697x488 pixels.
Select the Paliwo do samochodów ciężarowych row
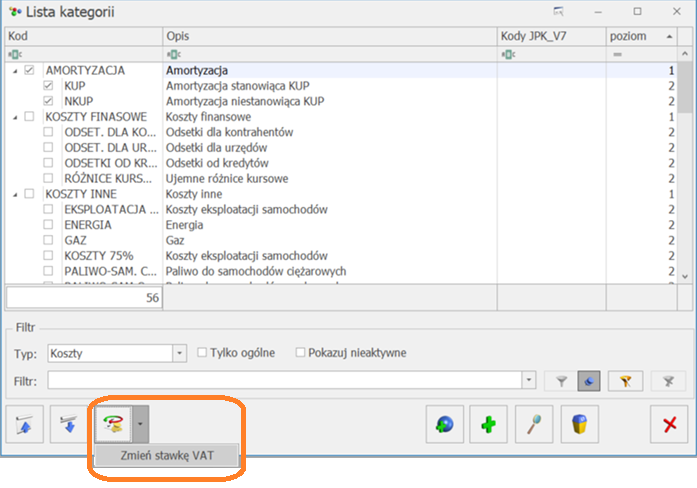click(341, 271)
